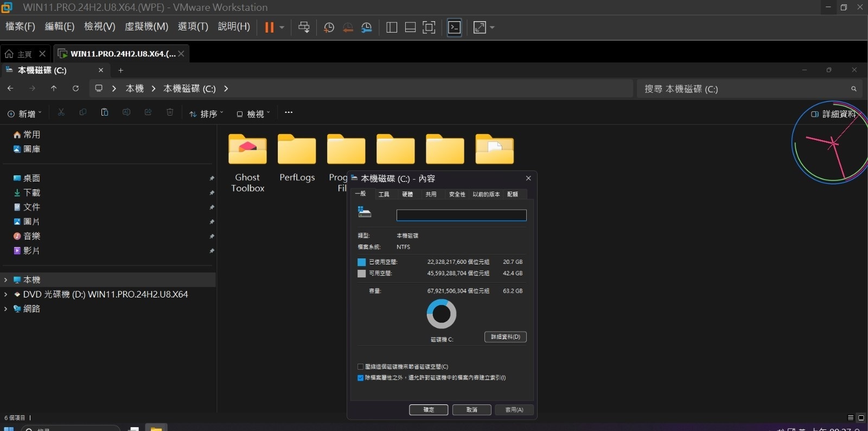Enable compress this drive checkbox

(x=360, y=367)
